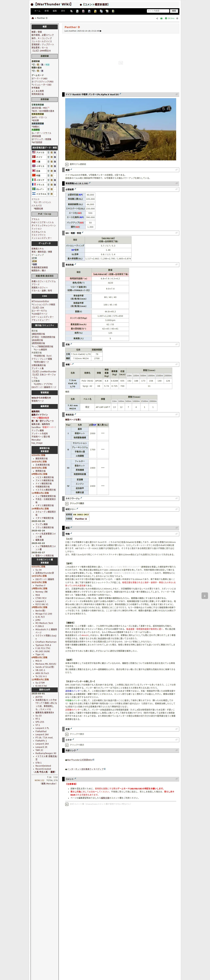
Task: Click the Panther D tank image
Action: point(120,129)
